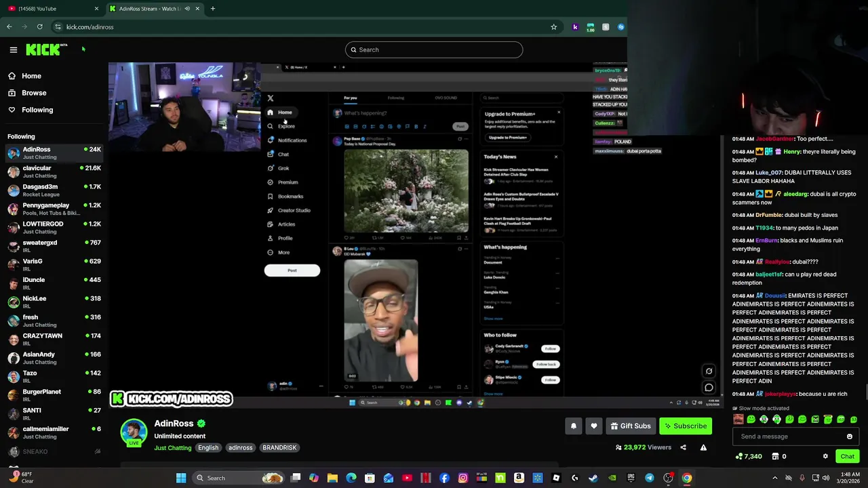Open callmemiamiller channel in Following list
This screenshot has height=488, width=868.
point(54,432)
